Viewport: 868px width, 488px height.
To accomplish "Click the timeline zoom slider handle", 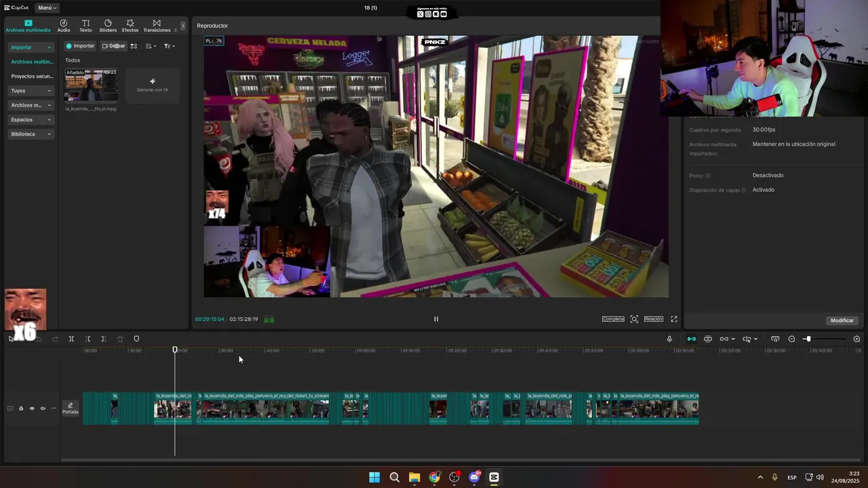I will click(808, 339).
